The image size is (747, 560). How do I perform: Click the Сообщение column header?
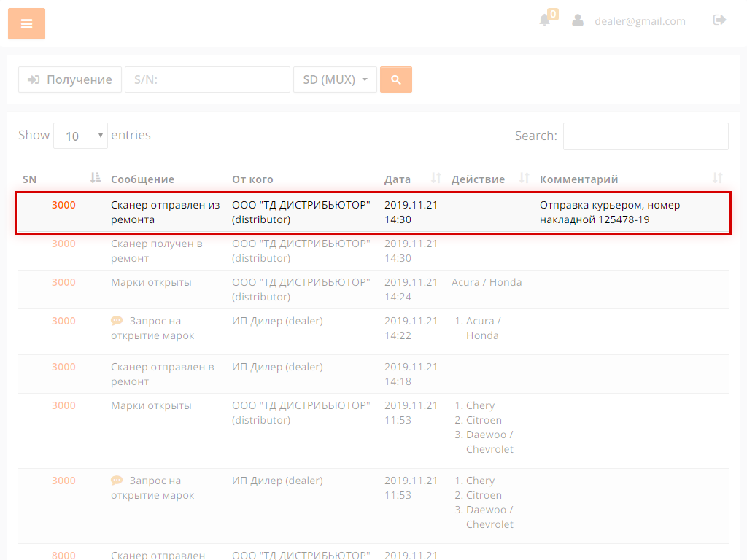pyautogui.click(x=142, y=179)
